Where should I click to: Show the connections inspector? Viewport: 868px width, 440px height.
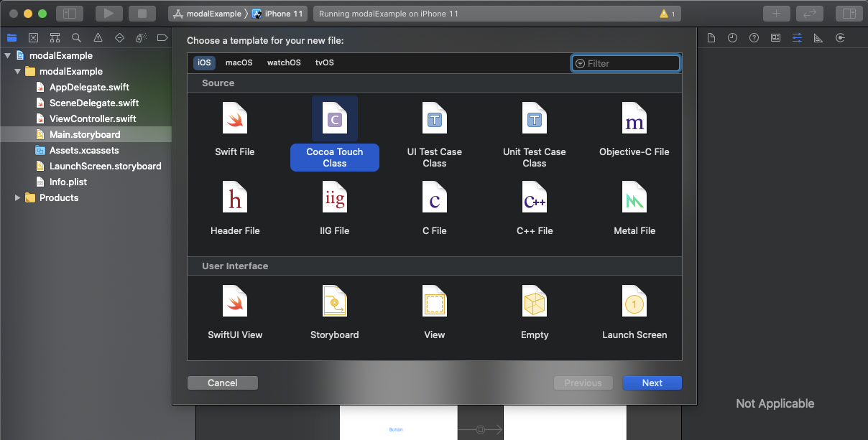(x=840, y=38)
